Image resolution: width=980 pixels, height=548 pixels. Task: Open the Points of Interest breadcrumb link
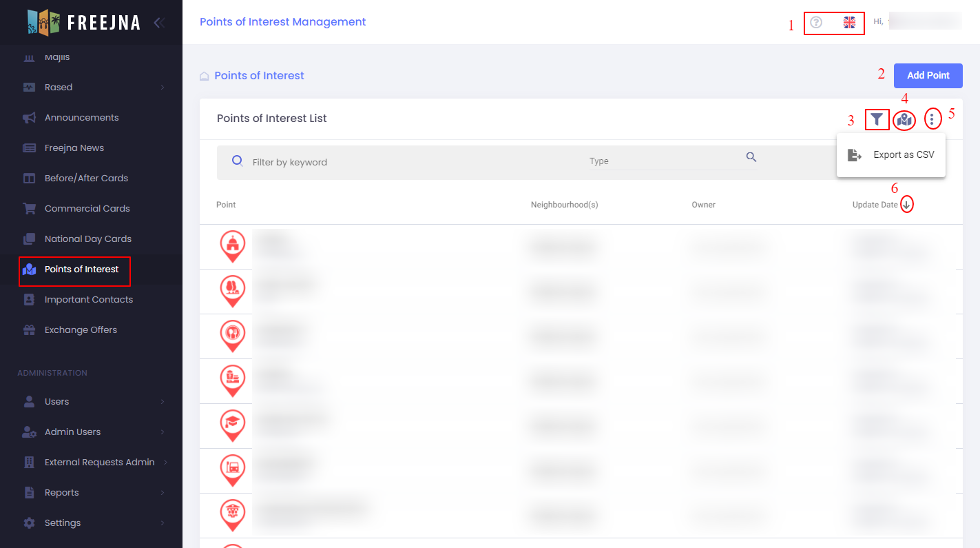pos(259,76)
